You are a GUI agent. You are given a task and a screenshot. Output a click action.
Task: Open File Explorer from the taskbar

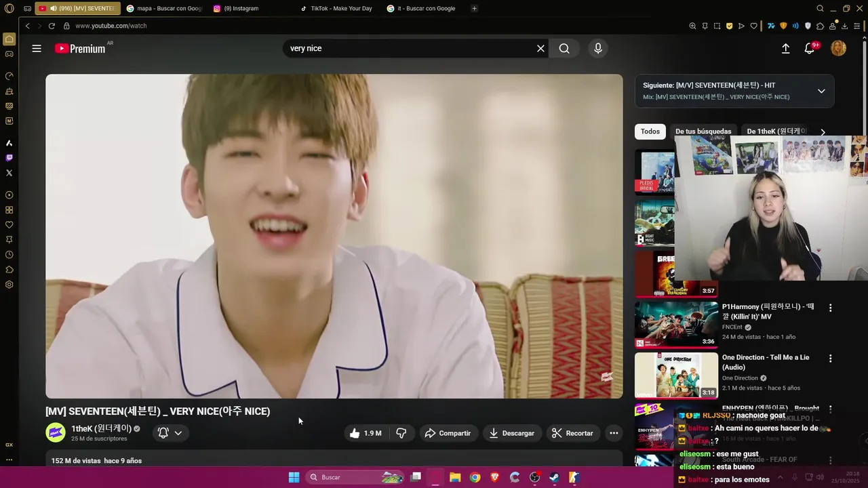(455, 477)
